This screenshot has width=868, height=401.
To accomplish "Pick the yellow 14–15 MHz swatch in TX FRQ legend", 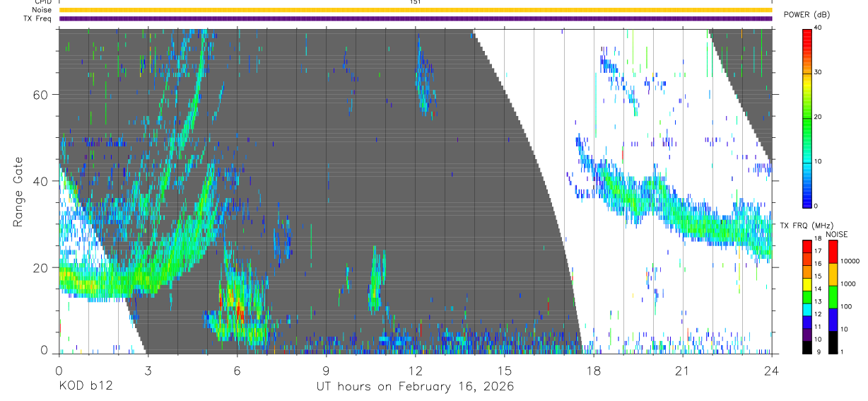I will tap(807, 284).
